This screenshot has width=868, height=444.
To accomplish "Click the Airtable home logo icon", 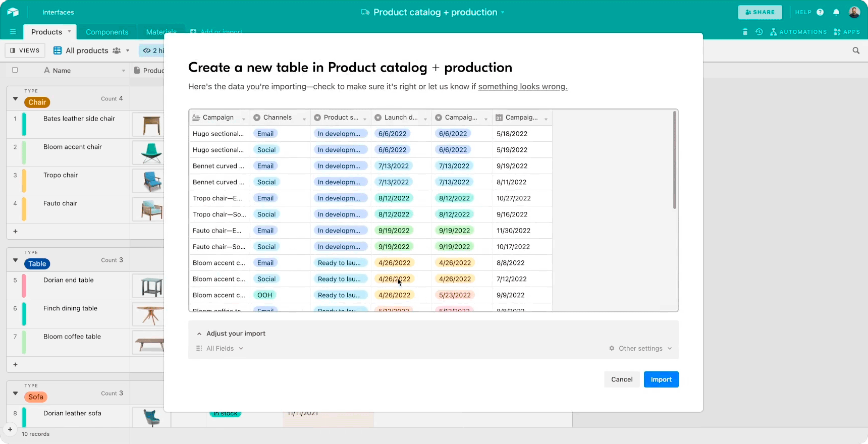I will click(x=13, y=12).
